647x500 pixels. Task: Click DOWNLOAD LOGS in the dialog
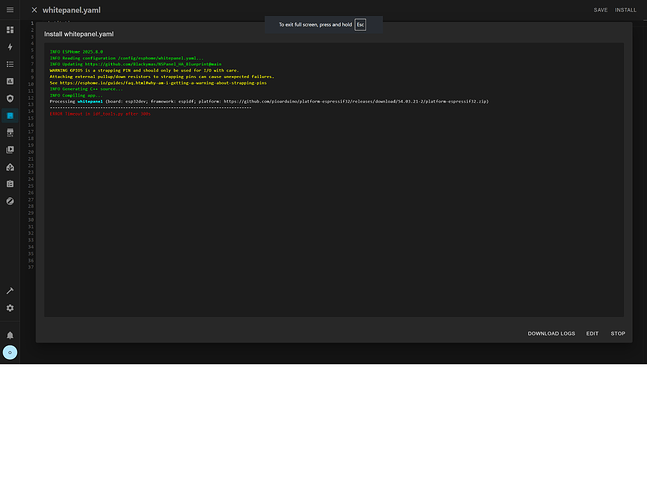pyautogui.click(x=551, y=333)
